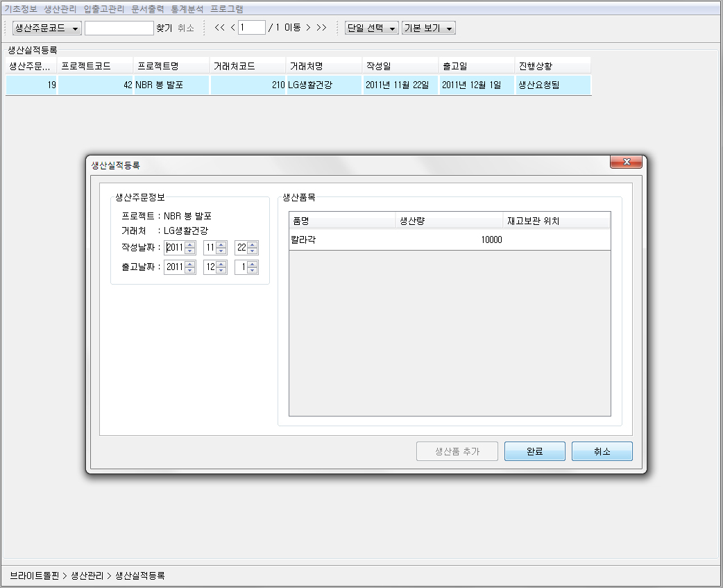Screen dimensions: 723x588
Task: Increase the 작성날짜 year with up arrow
Action: click(x=190, y=244)
